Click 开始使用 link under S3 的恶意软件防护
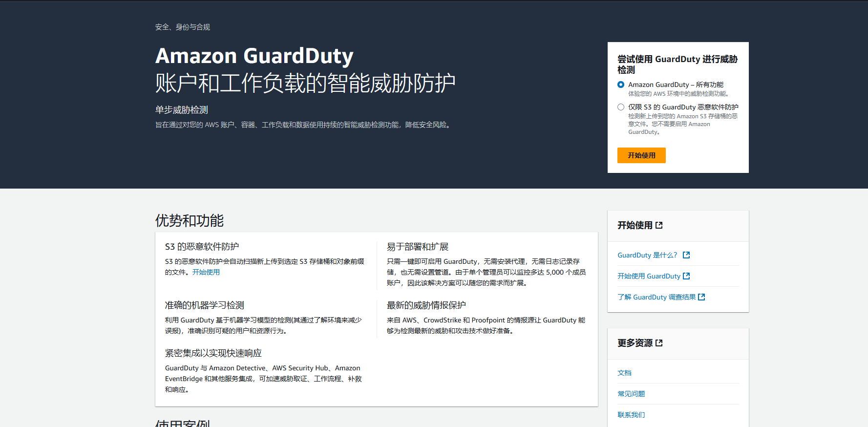The height and width of the screenshot is (427, 868). [x=206, y=272]
